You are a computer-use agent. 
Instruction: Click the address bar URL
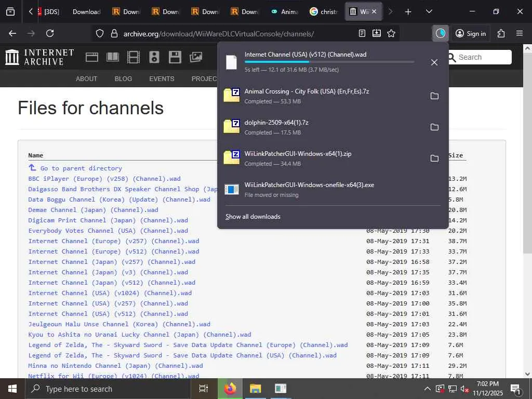point(219,34)
